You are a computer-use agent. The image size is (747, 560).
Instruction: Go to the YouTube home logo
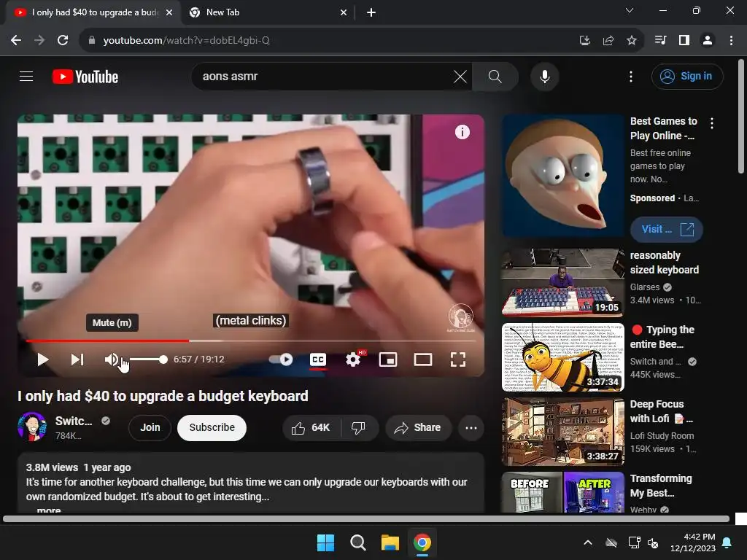[x=85, y=77]
